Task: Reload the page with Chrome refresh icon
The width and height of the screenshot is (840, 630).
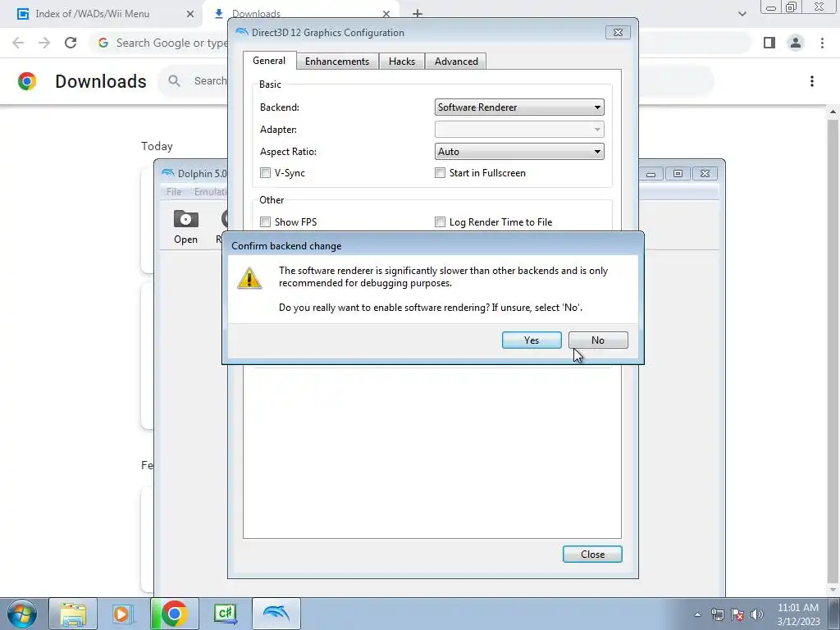Action: pyautogui.click(x=71, y=43)
